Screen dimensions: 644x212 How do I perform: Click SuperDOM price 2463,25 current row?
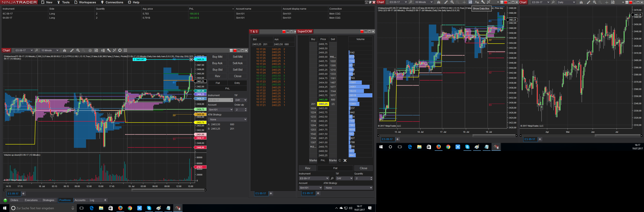pyautogui.click(x=323, y=104)
